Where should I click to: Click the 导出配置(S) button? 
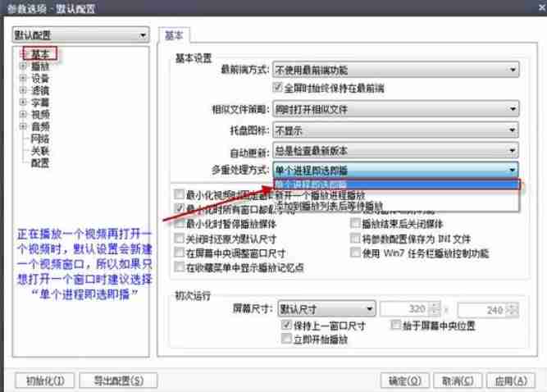118,381
